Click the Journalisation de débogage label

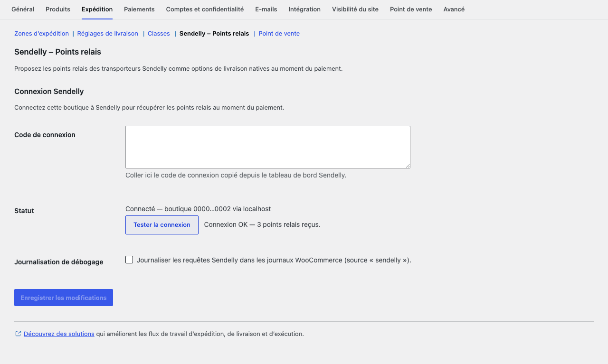click(58, 262)
